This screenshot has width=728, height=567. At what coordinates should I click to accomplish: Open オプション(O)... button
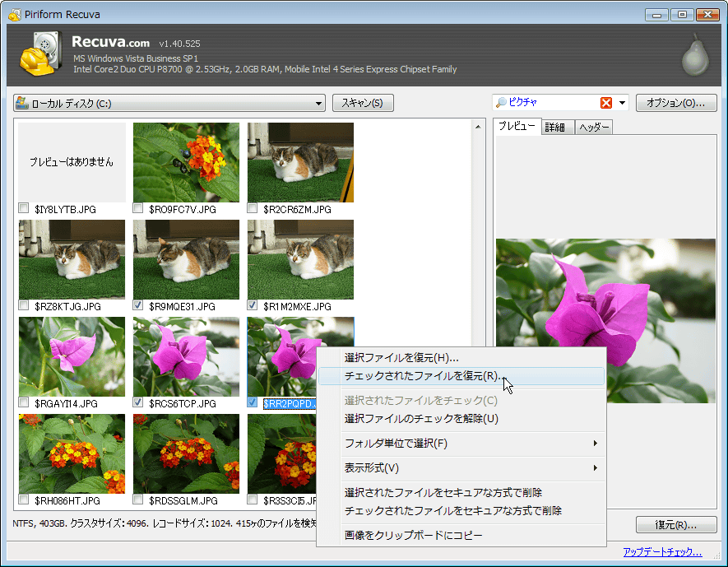pos(676,103)
